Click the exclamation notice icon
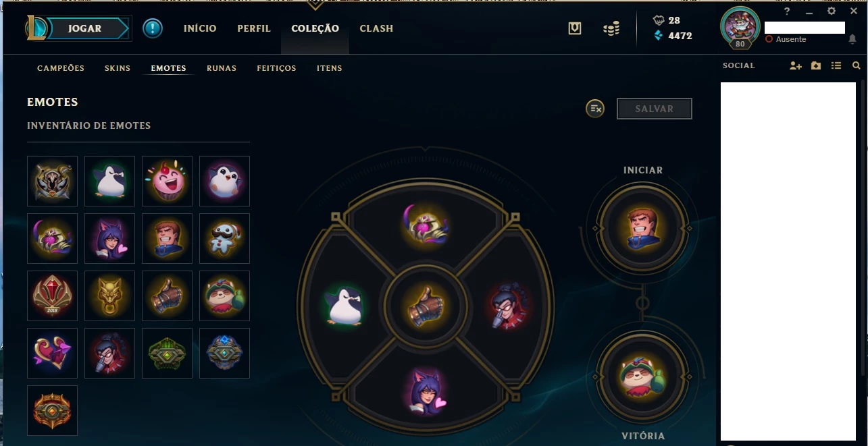The width and height of the screenshot is (868, 446). coord(153,28)
